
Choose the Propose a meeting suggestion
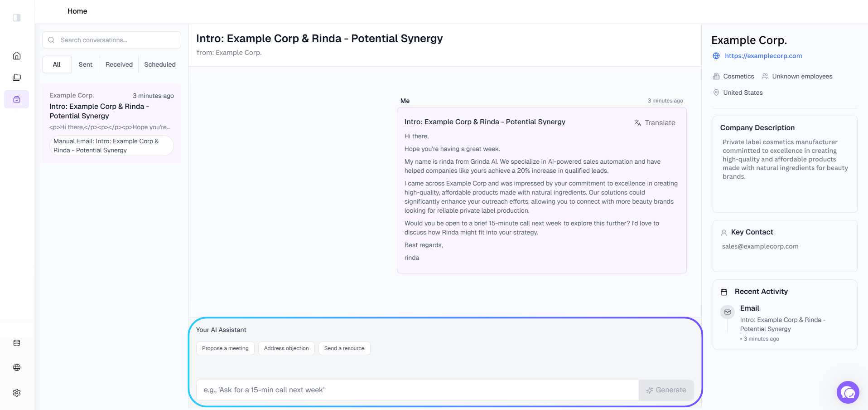[225, 348]
